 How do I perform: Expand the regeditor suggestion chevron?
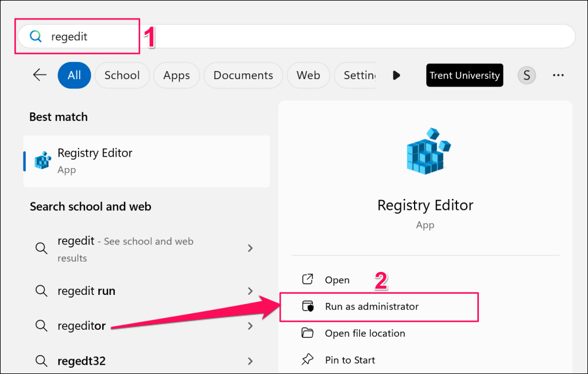point(250,326)
